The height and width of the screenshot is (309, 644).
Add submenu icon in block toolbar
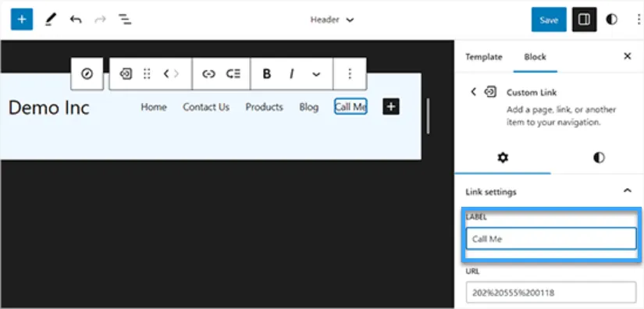(x=233, y=74)
